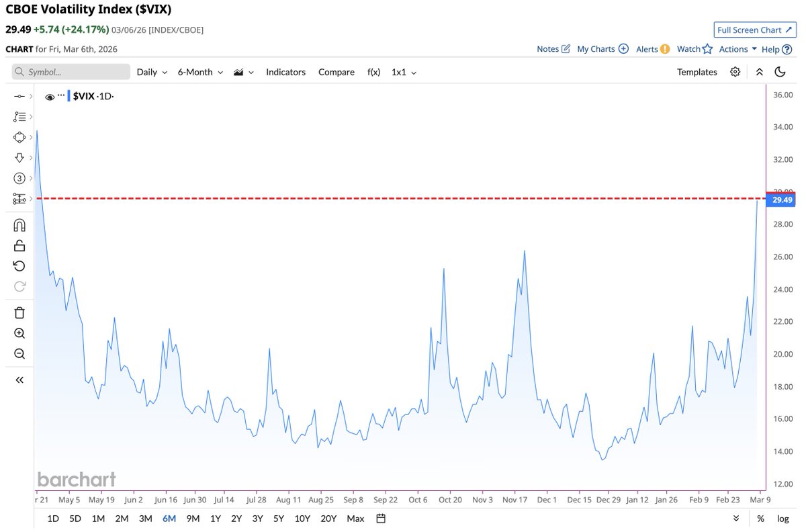Screen dimensions: 806x532
Task: Open the f(x) expressions menu
Action: click(373, 72)
